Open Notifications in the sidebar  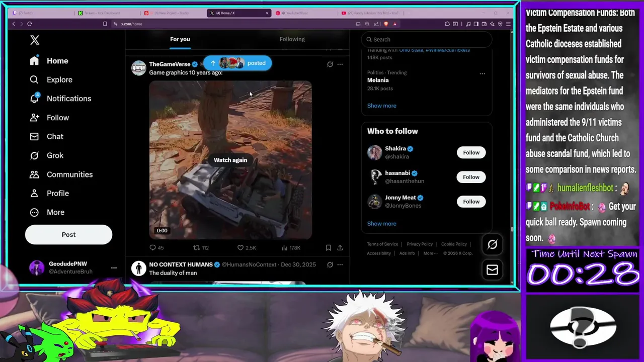tap(60, 99)
